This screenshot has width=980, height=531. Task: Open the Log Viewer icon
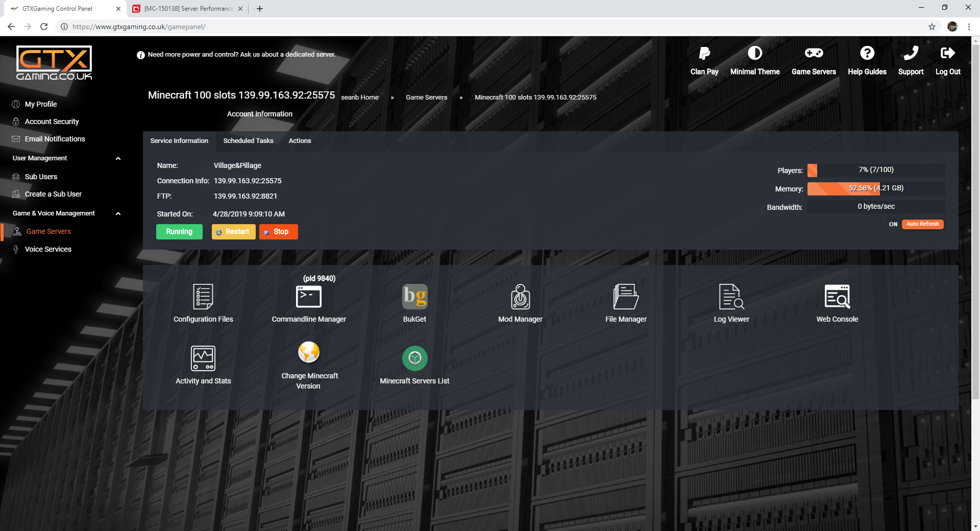click(x=731, y=297)
